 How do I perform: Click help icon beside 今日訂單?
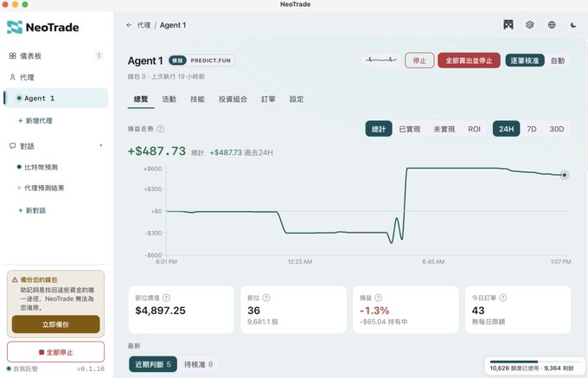pyautogui.click(x=503, y=298)
